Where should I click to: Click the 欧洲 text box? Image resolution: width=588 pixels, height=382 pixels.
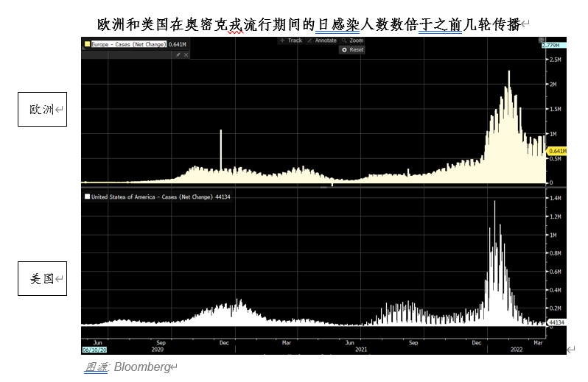43,110
